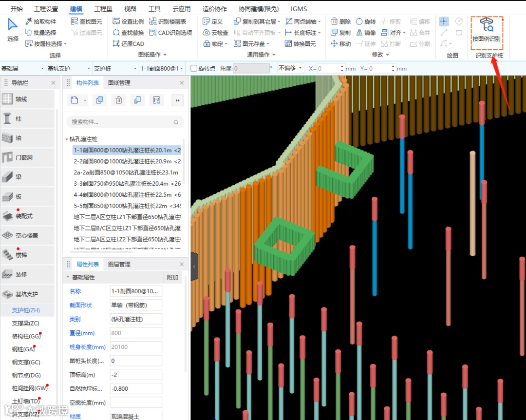The width and height of the screenshot is (526, 420).
Task: Open 查找图元 tool
Action: 87,21
